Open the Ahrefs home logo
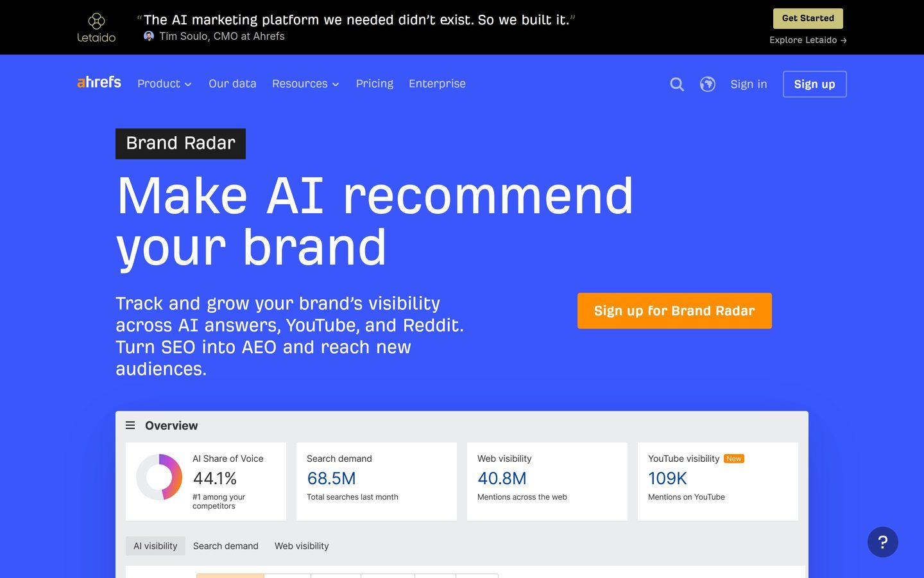This screenshot has height=578, width=924. (99, 82)
